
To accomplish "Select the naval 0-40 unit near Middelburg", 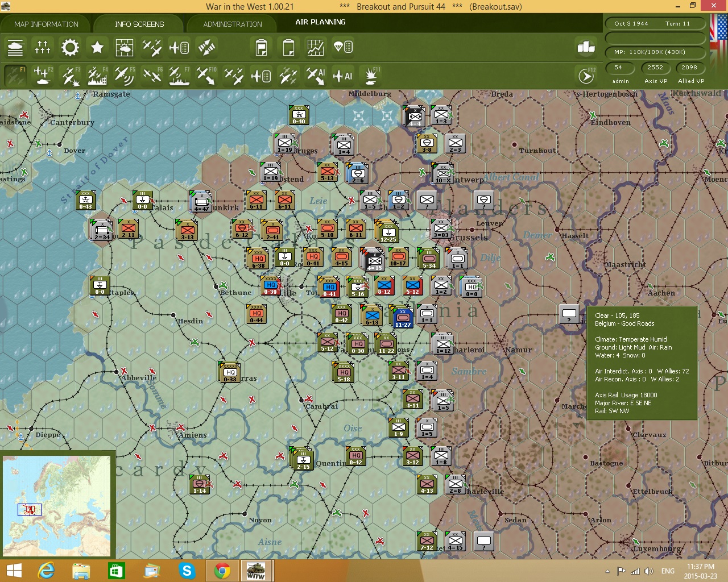I will coord(299,115).
